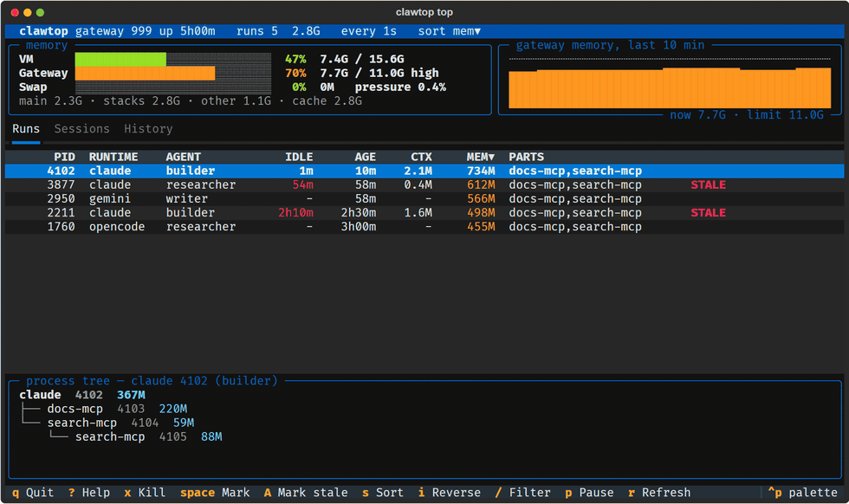Open the History tab
This screenshot has height=504, width=849.
coord(148,129)
